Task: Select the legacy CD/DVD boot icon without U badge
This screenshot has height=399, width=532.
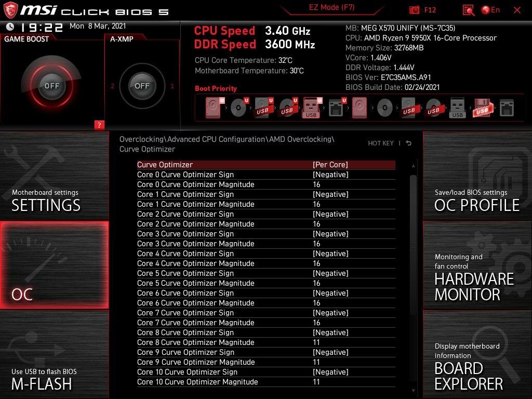Action: pyautogui.click(x=385, y=108)
